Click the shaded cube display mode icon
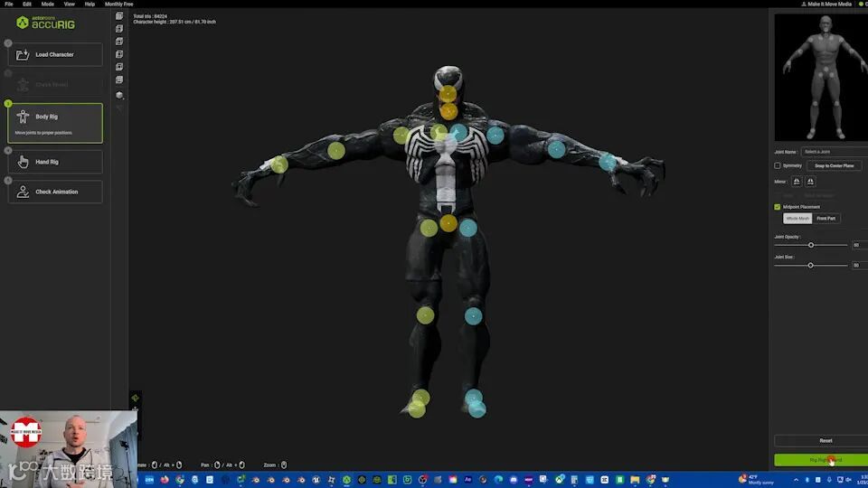Viewport: 868px width, 488px height. point(119,95)
